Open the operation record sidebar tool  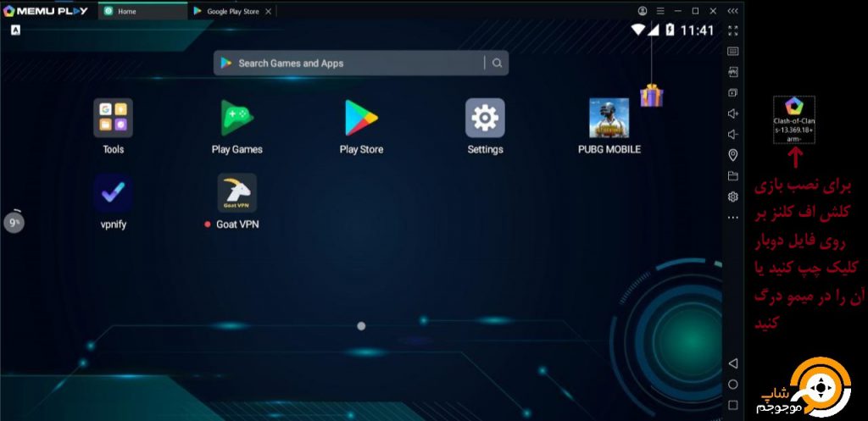[x=733, y=93]
